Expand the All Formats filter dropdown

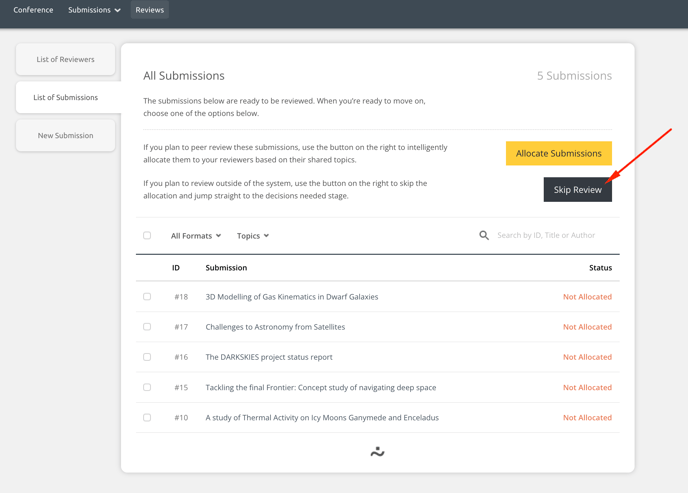pos(196,236)
